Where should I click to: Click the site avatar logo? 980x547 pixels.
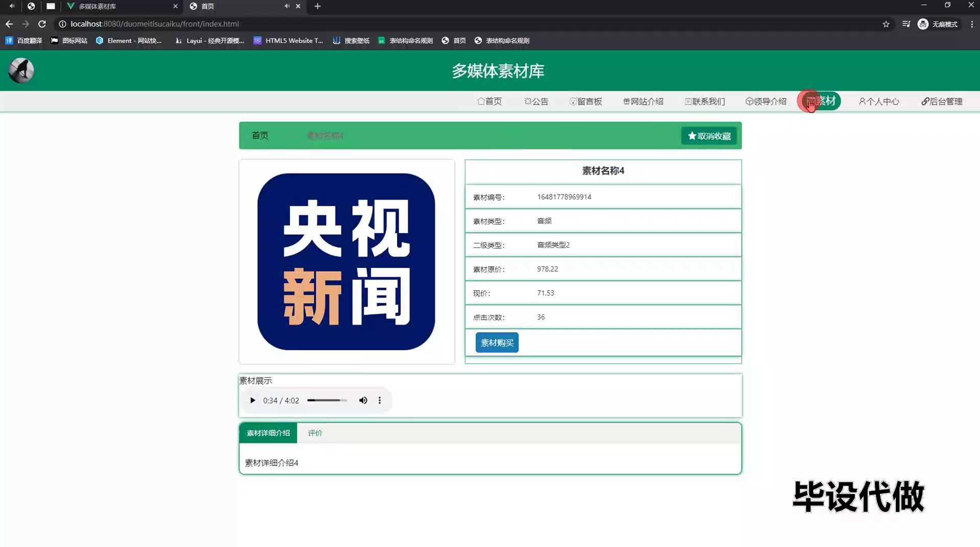[21, 70]
